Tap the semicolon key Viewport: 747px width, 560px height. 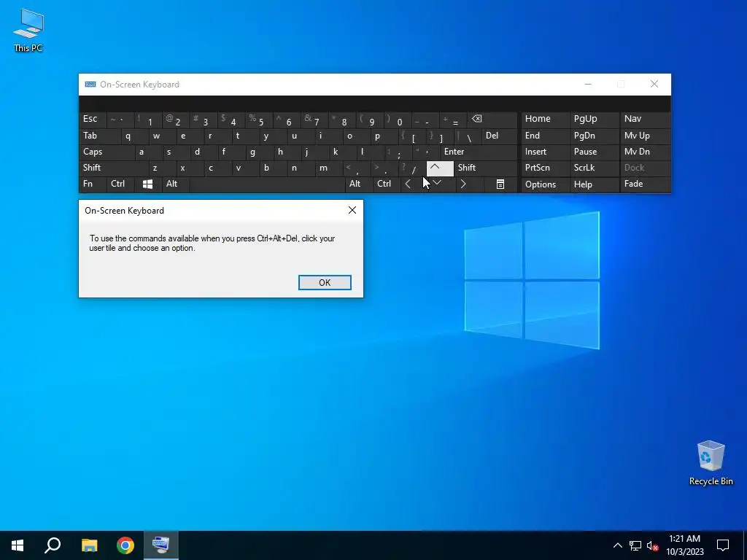point(398,152)
